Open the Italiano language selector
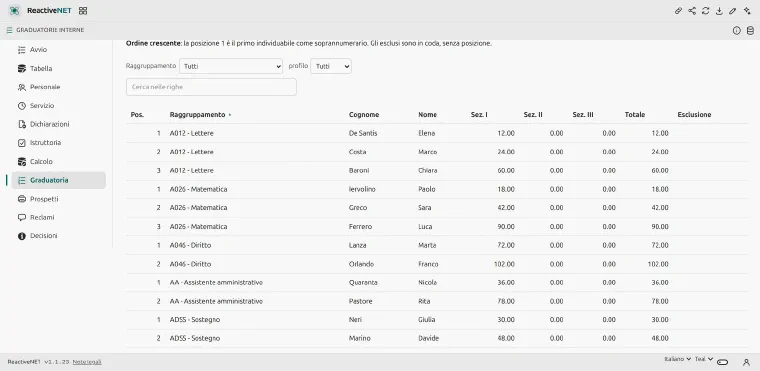 pyautogui.click(x=677, y=359)
